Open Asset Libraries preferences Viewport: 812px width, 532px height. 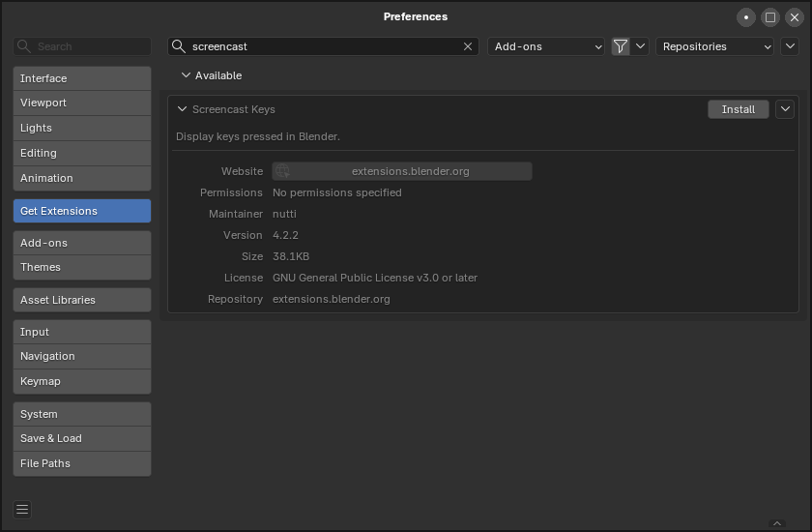pyautogui.click(x=82, y=300)
